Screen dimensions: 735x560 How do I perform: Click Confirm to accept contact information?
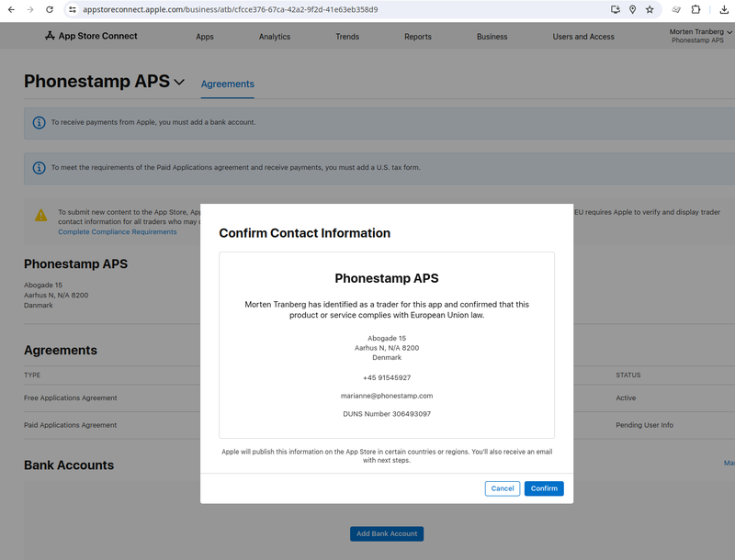(x=544, y=488)
